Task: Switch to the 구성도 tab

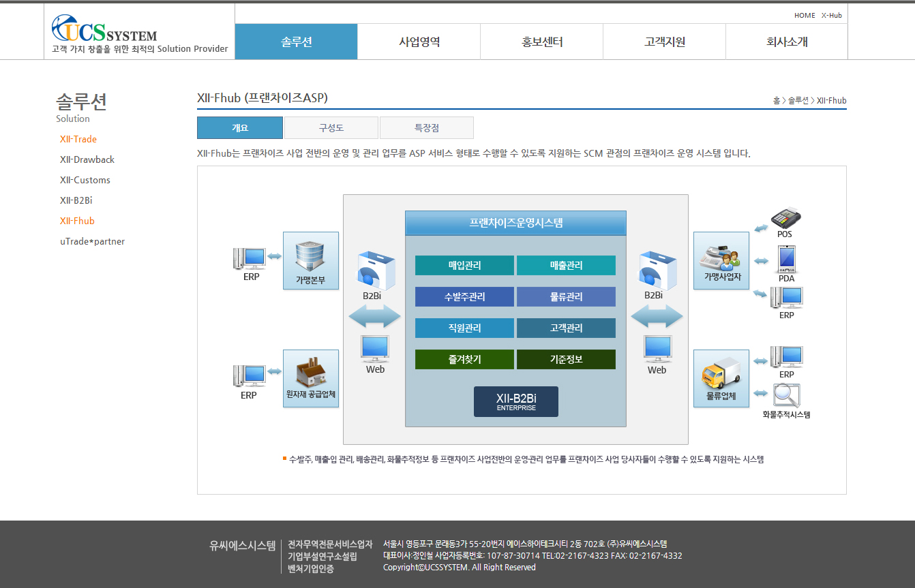Action: coord(331,127)
